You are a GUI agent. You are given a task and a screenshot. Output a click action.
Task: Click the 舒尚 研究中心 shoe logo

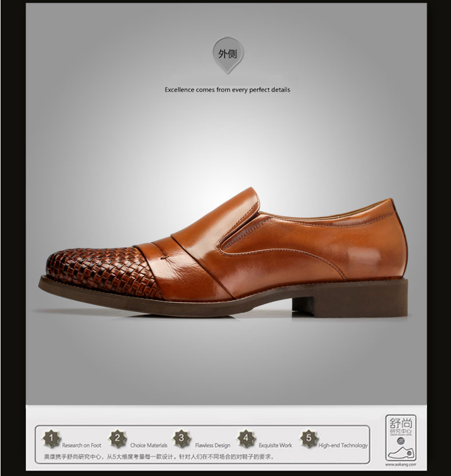tap(401, 438)
